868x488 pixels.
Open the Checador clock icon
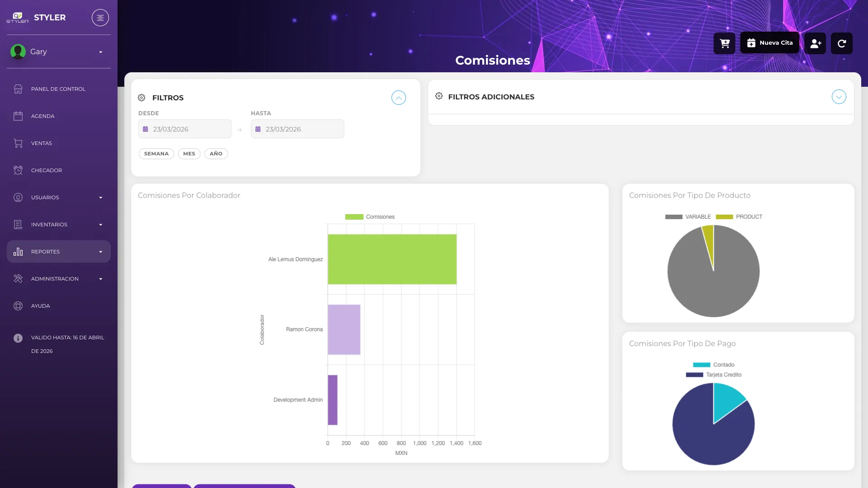point(18,170)
